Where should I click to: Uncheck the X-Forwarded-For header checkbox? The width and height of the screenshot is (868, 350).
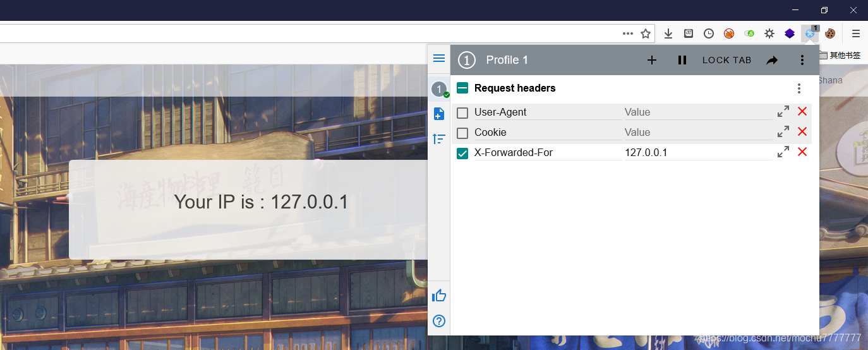pos(462,154)
